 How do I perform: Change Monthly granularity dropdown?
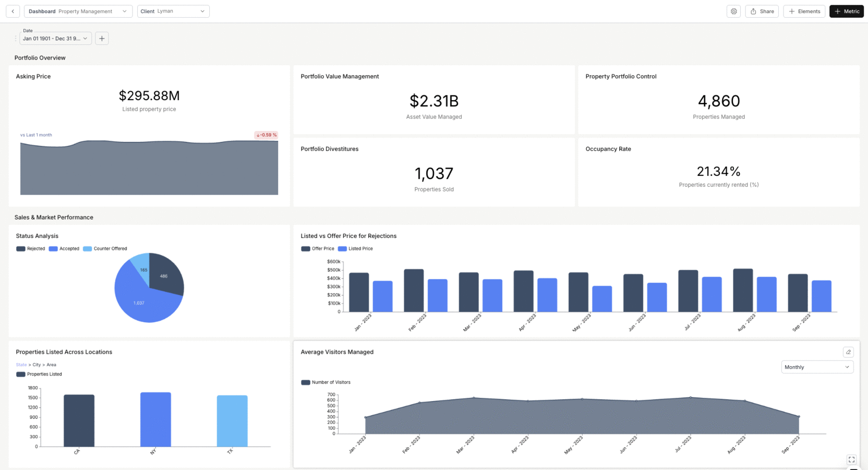(x=817, y=367)
